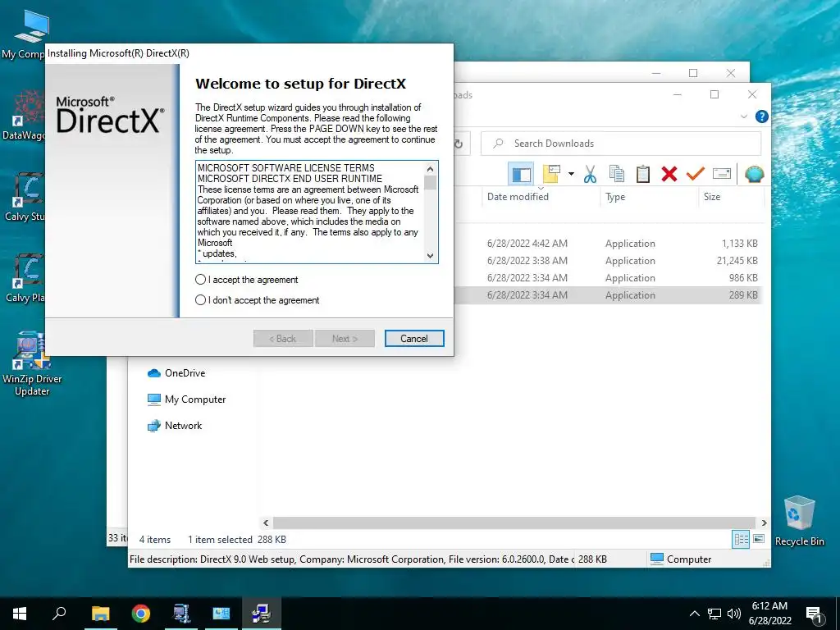Viewport: 840px width, 630px height.
Task: Click the Paste clipboard icon
Action: point(643,174)
